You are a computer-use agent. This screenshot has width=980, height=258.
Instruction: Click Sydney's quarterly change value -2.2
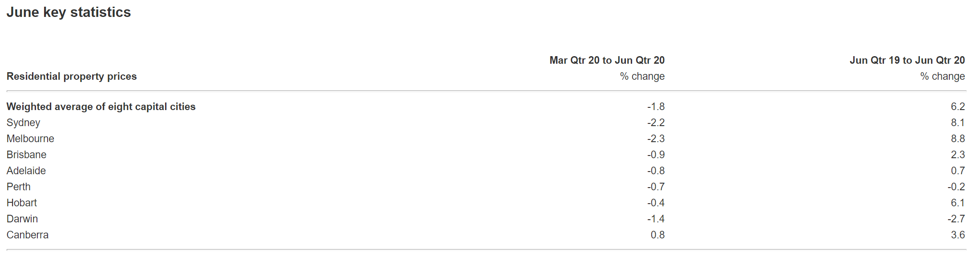[656, 123]
